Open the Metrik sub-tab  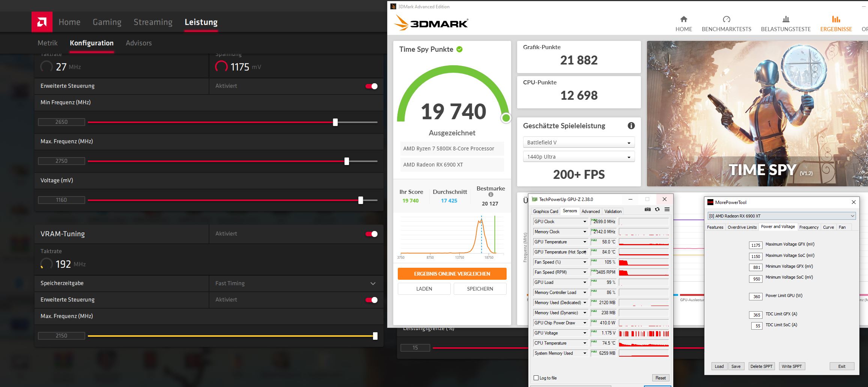click(x=48, y=43)
